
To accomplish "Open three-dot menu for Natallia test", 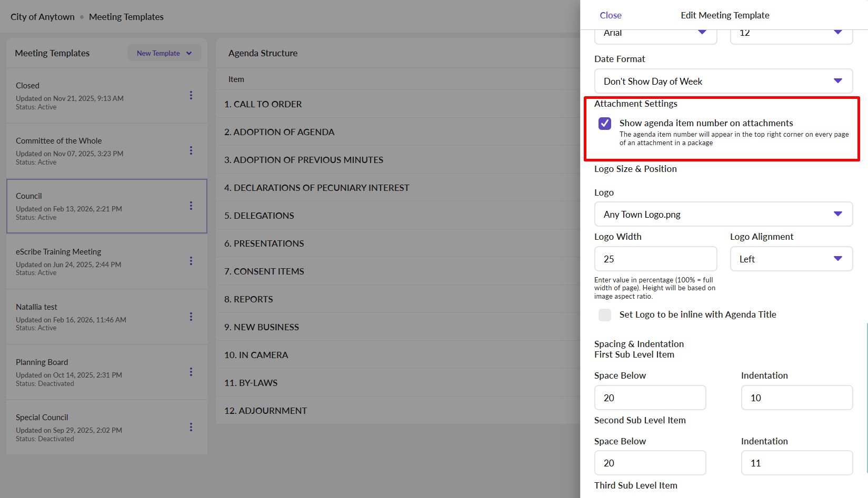I will coord(191,317).
